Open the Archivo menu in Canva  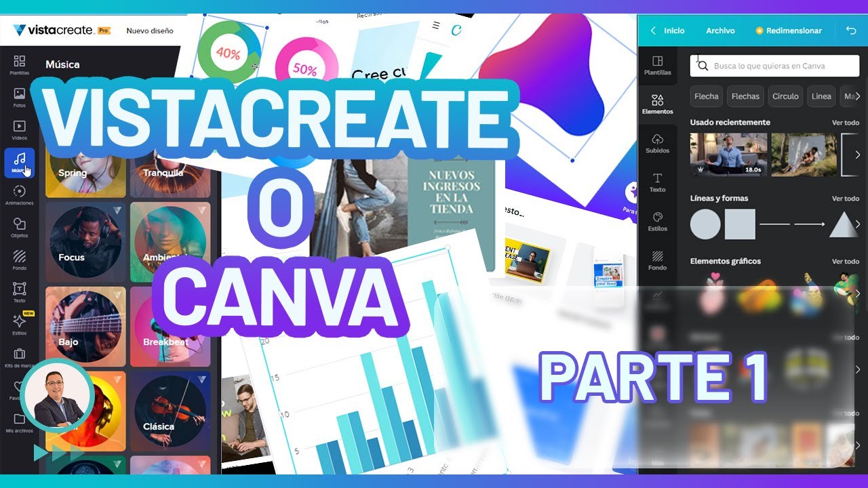tap(720, 30)
